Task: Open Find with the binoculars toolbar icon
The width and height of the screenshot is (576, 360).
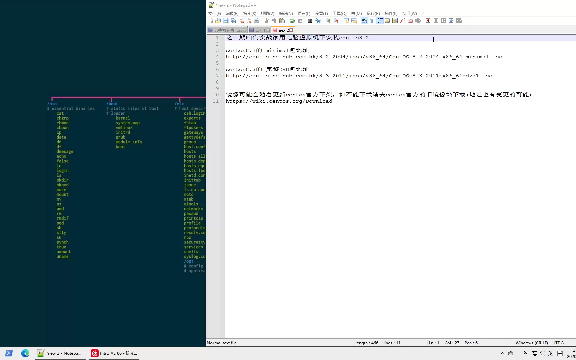Action: point(310,21)
